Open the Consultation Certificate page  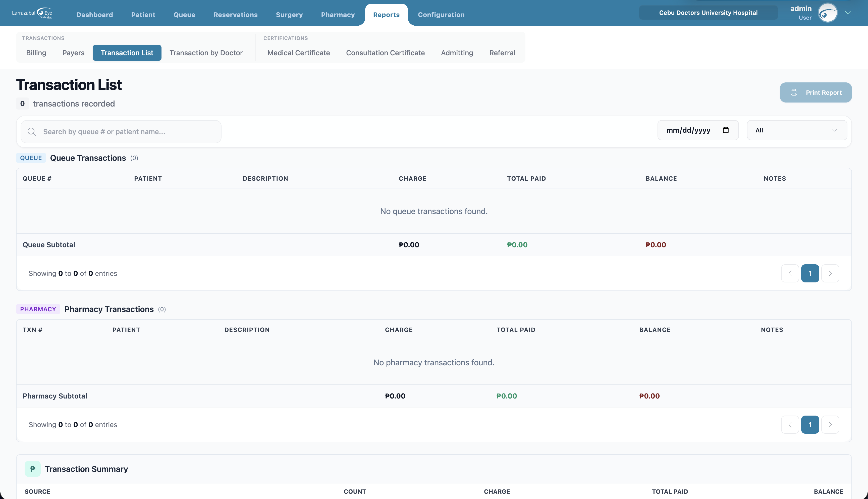[385, 53]
